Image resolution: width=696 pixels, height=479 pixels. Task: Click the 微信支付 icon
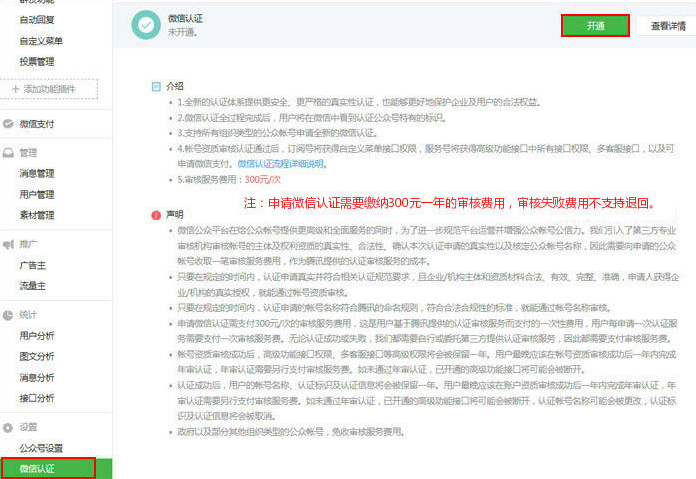[x=8, y=124]
